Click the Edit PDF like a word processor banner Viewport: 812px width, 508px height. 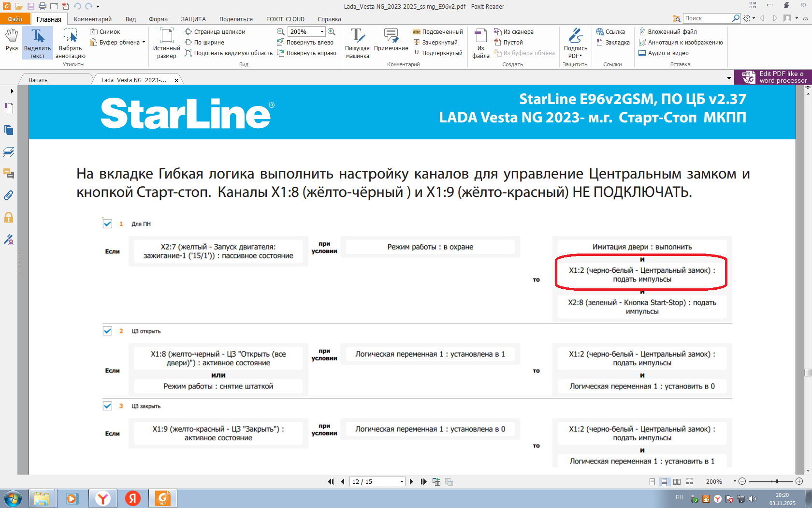coord(773,77)
